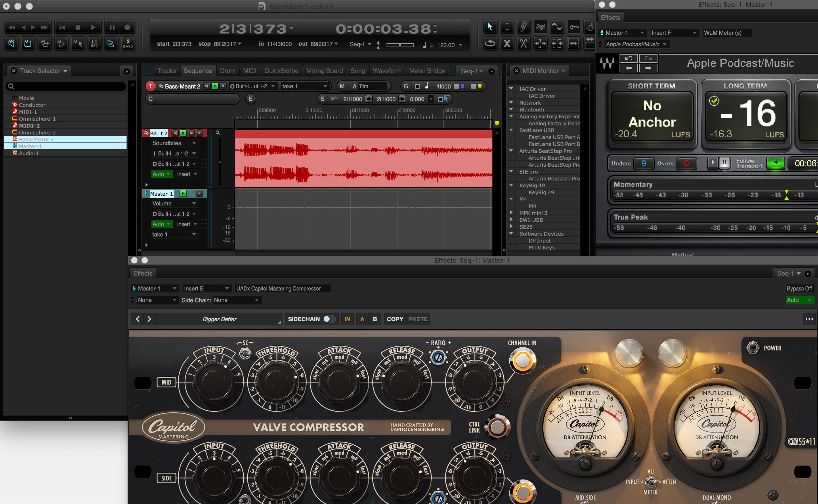Click the WLM meter pause button
The width and height of the screenshot is (818, 504).
(x=724, y=163)
